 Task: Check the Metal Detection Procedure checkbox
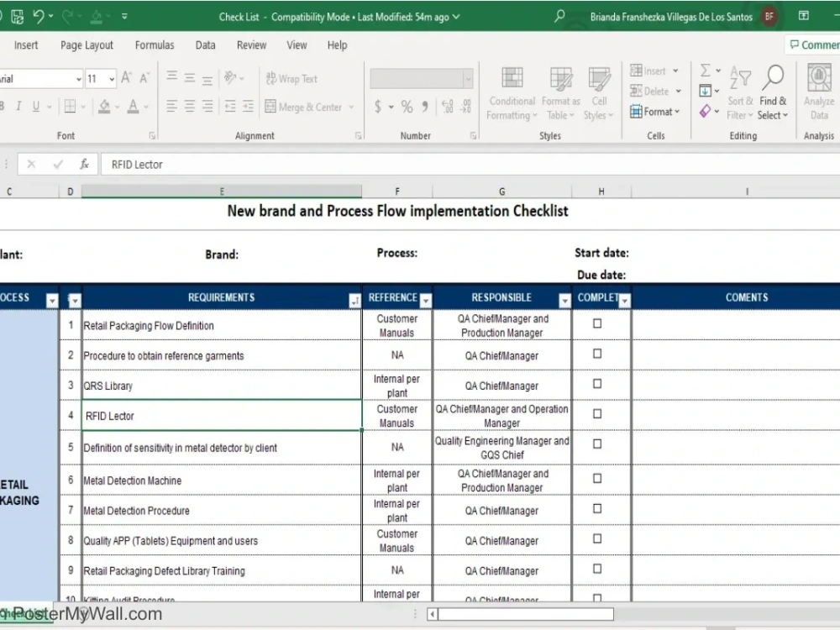(x=597, y=508)
